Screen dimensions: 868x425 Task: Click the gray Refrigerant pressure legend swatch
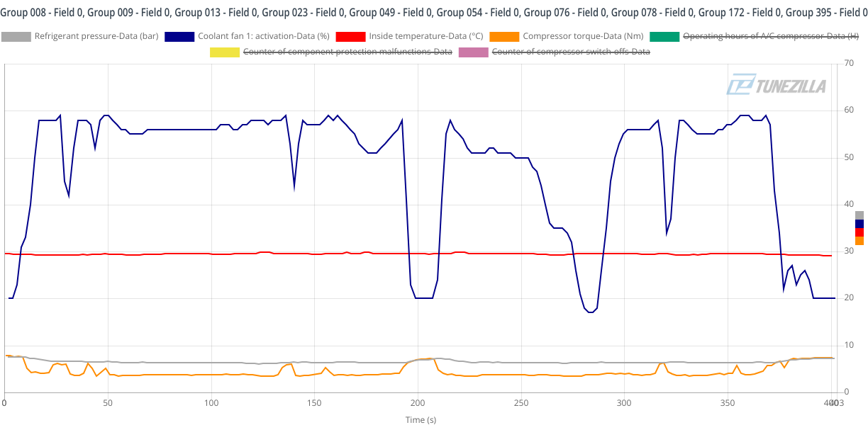tap(17, 36)
